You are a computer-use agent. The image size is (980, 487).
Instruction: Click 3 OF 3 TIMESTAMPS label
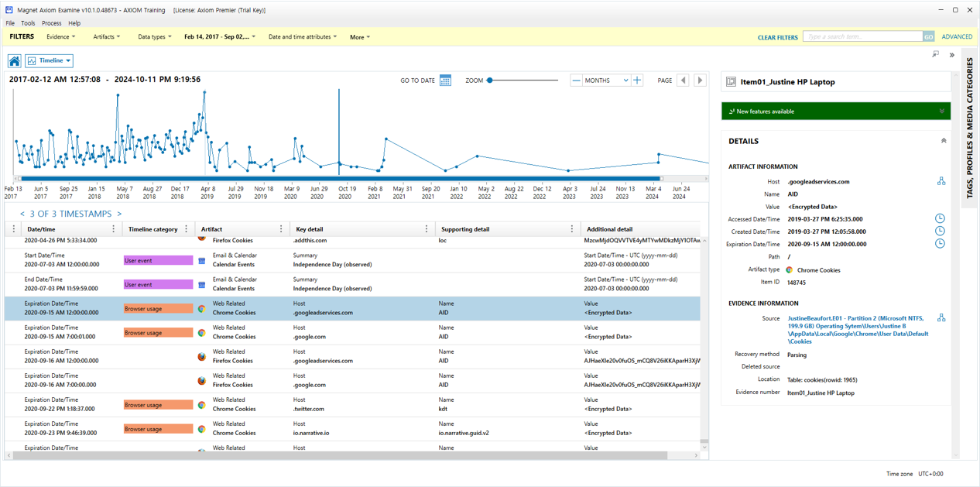coord(70,214)
